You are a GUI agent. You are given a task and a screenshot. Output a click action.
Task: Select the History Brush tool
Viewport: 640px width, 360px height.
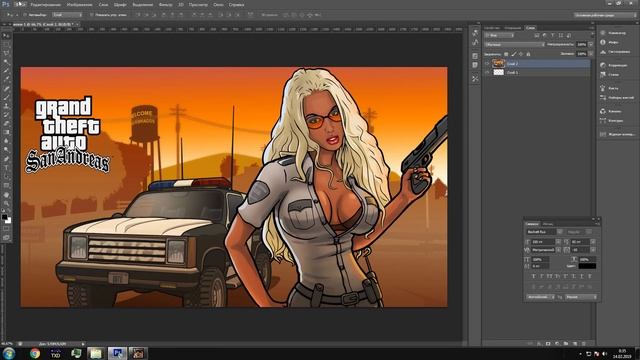pyautogui.click(x=6, y=115)
